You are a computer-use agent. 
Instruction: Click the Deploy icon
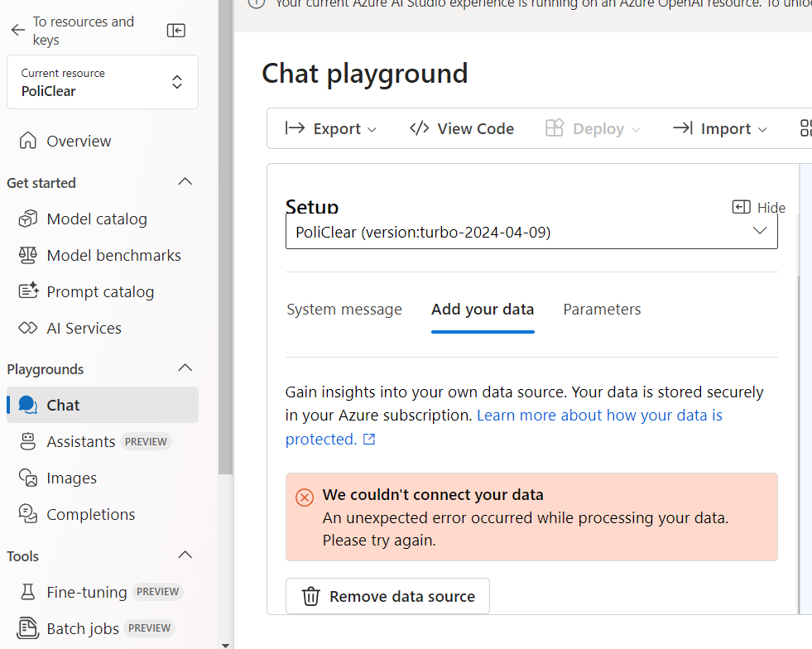(555, 127)
